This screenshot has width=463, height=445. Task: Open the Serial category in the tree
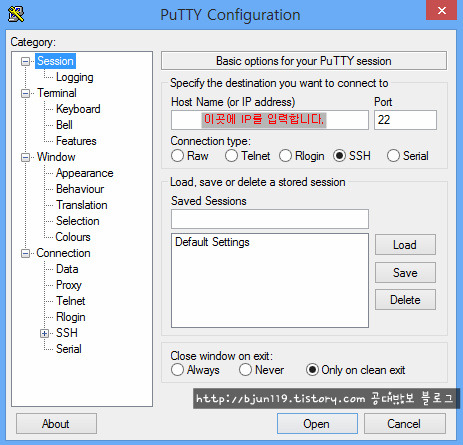click(69, 349)
